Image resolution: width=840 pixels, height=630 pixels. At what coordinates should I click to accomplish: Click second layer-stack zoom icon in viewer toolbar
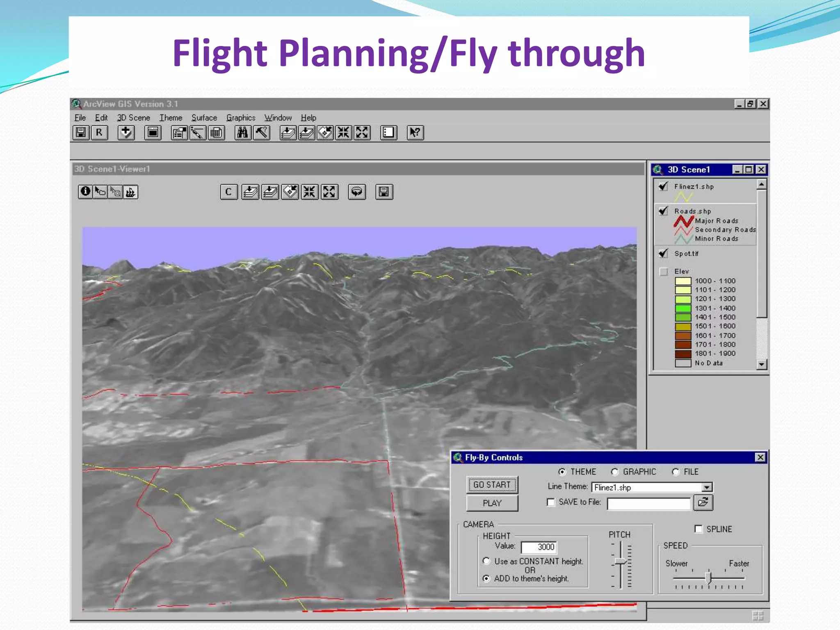tap(269, 192)
